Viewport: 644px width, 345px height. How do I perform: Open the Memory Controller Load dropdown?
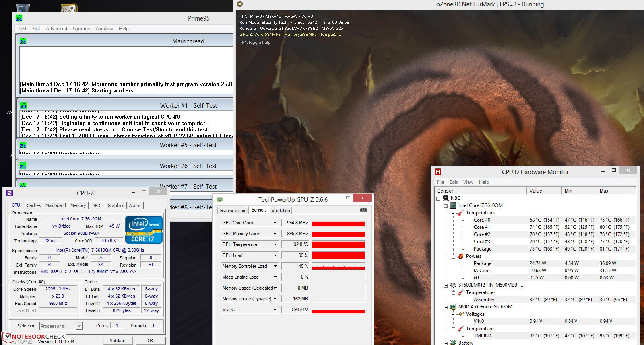pos(275,266)
